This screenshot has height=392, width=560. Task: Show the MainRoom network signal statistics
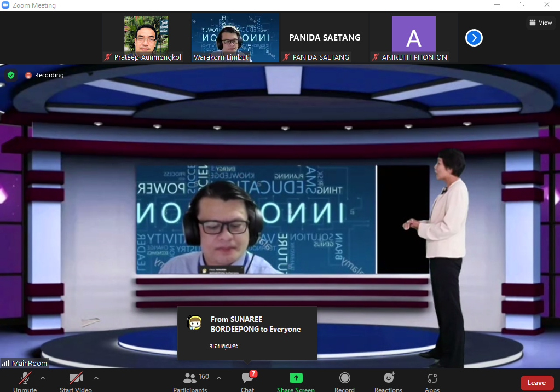pyautogui.click(x=5, y=363)
